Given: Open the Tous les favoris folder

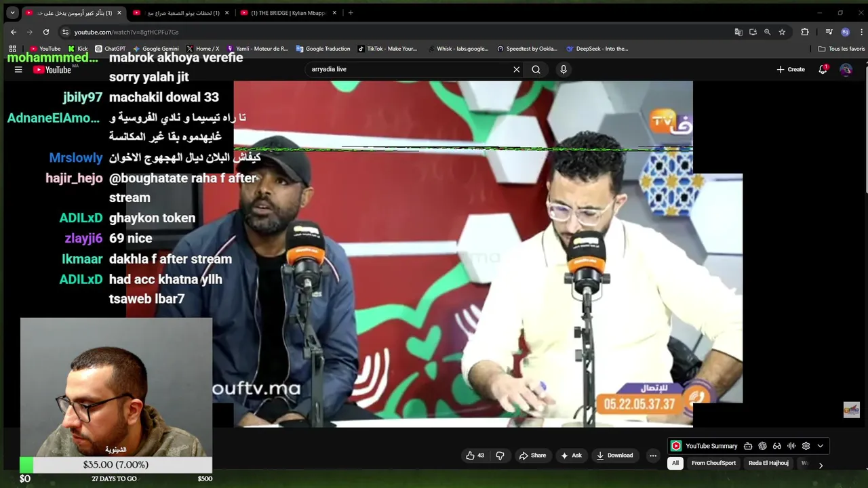Looking at the screenshot, I should pyautogui.click(x=842, y=49).
